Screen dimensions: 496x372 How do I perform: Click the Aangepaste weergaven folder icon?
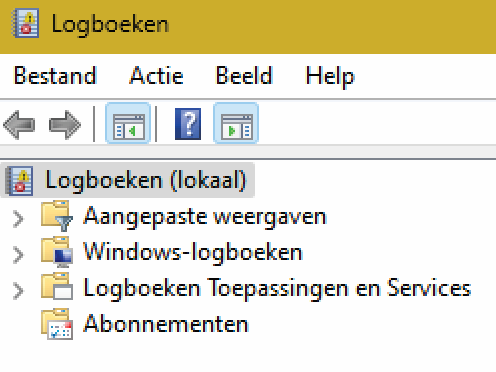point(57,216)
